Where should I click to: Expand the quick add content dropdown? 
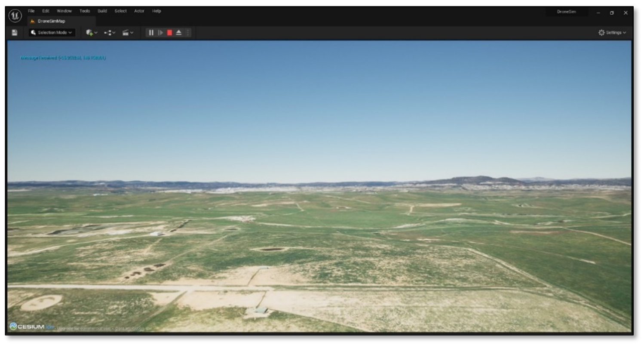(x=92, y=33)
